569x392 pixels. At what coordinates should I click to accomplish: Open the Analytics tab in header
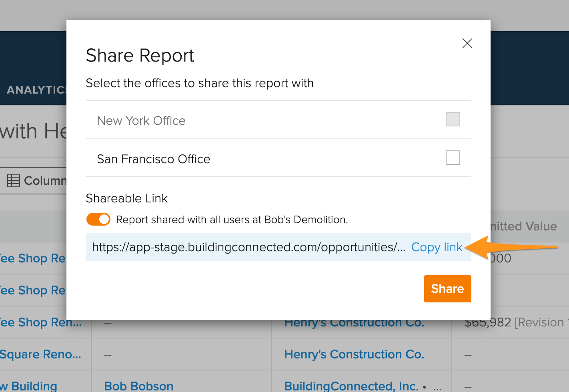point(36,90)
